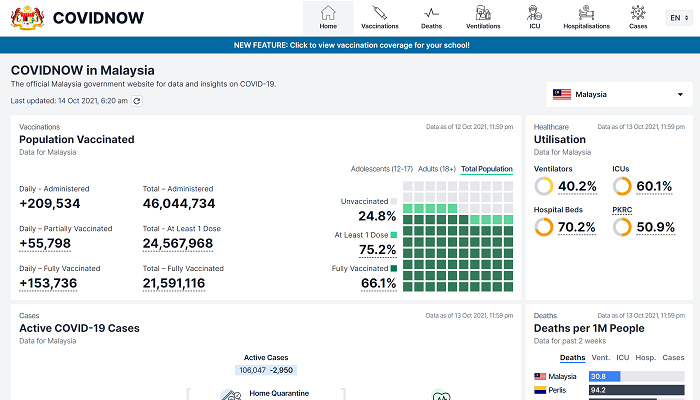Click the 40.2% ventilators value
Image resolution: width=700 pixels, height=400 pixels.
click(577, 186)
